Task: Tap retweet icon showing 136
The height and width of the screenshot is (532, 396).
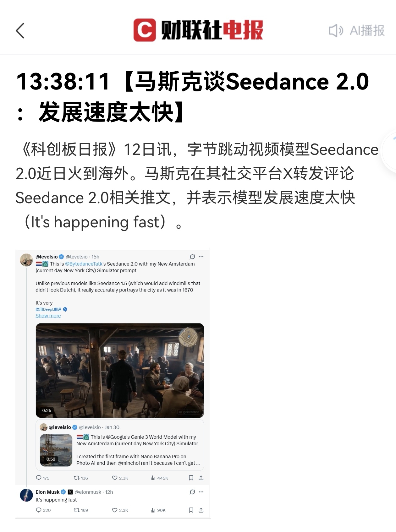Action: click(x=76, y=478)
